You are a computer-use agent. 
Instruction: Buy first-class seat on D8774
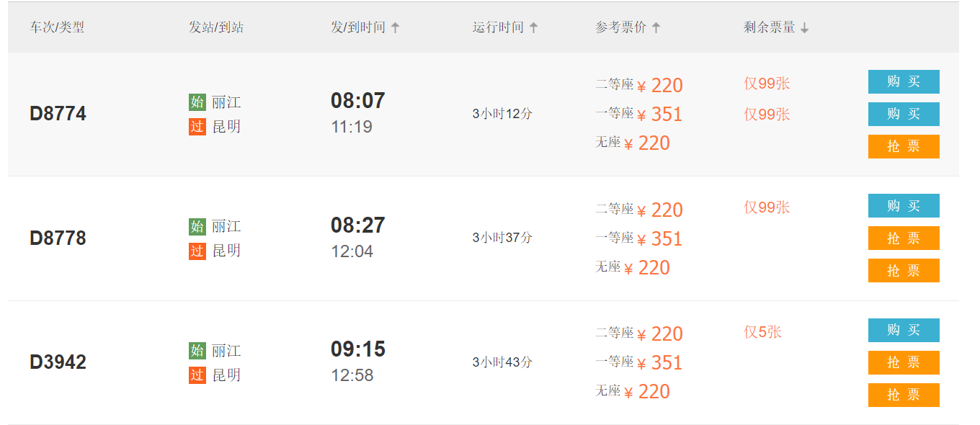(904, 114)
